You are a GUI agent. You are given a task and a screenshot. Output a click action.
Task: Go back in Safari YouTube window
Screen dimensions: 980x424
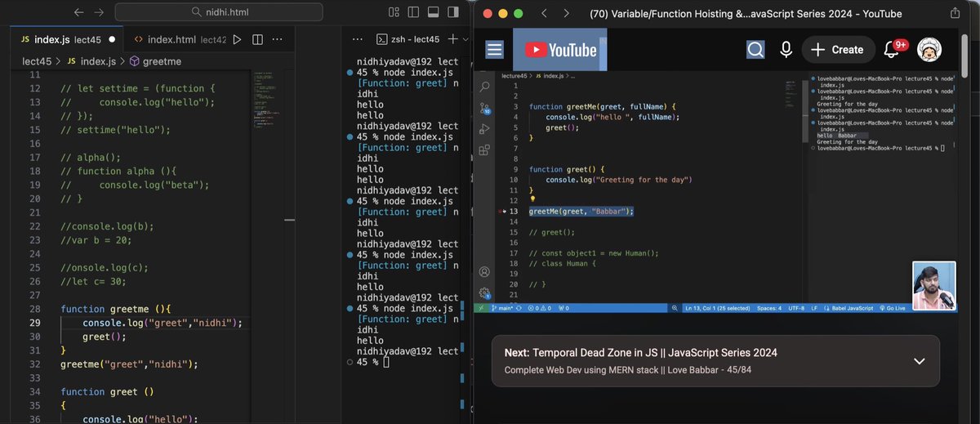click(546, 13)
